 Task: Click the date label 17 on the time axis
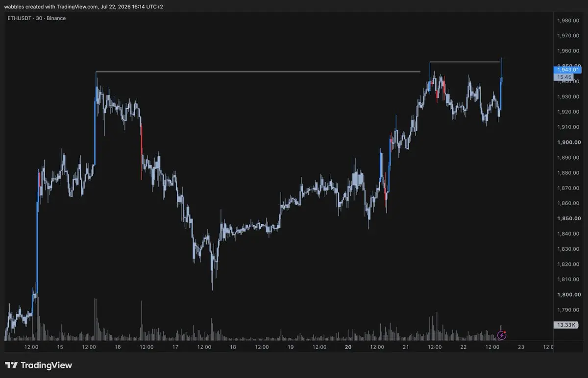pyautogui.click(x=175, y=347)
